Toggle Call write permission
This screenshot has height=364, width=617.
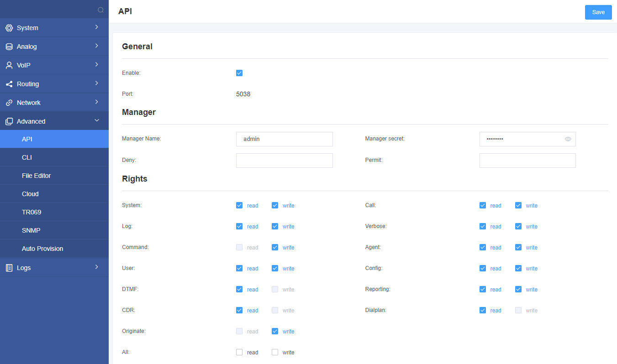[518, 205]
